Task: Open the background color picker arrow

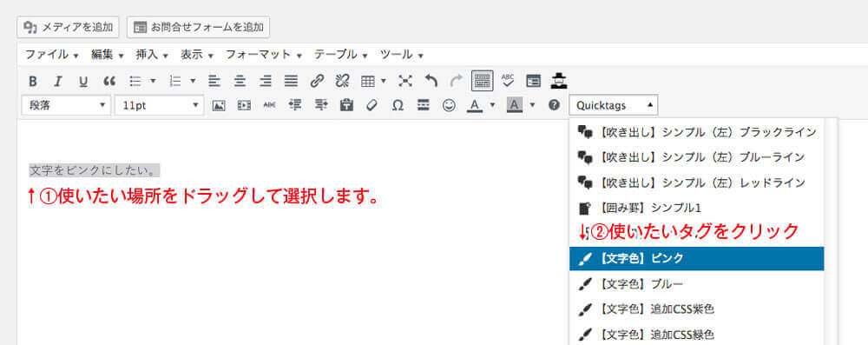Action: 533,105
